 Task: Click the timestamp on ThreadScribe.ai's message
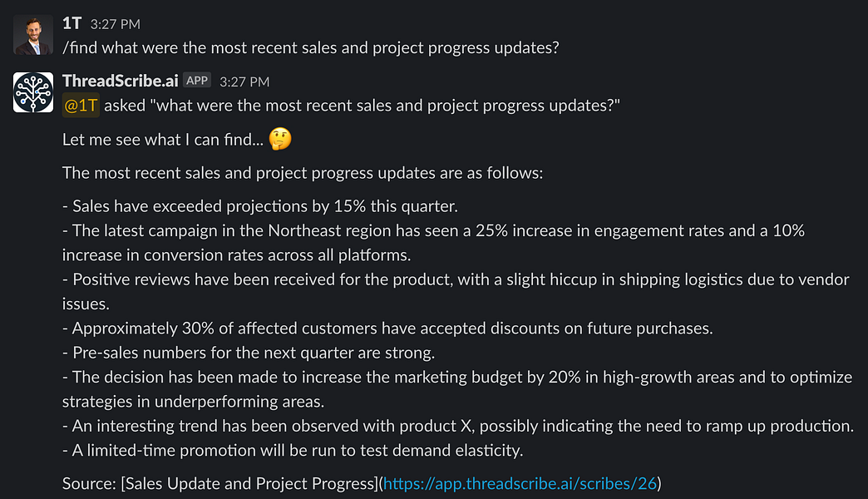coord(244,82)
